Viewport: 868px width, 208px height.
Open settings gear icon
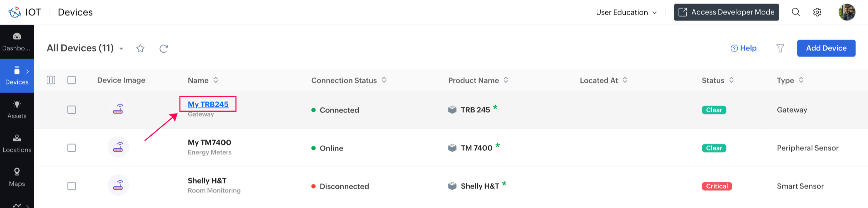(x=817, y=12)
